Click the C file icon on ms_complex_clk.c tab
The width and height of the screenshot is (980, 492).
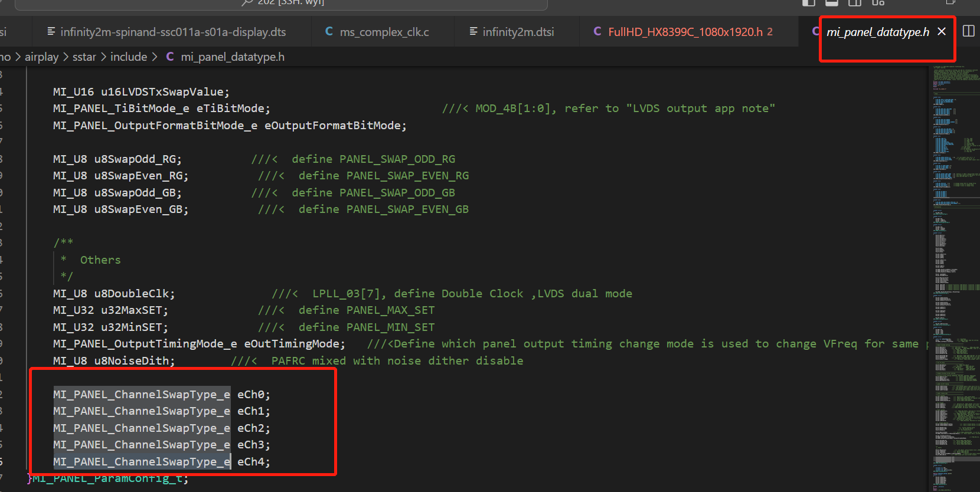(329, 31)
